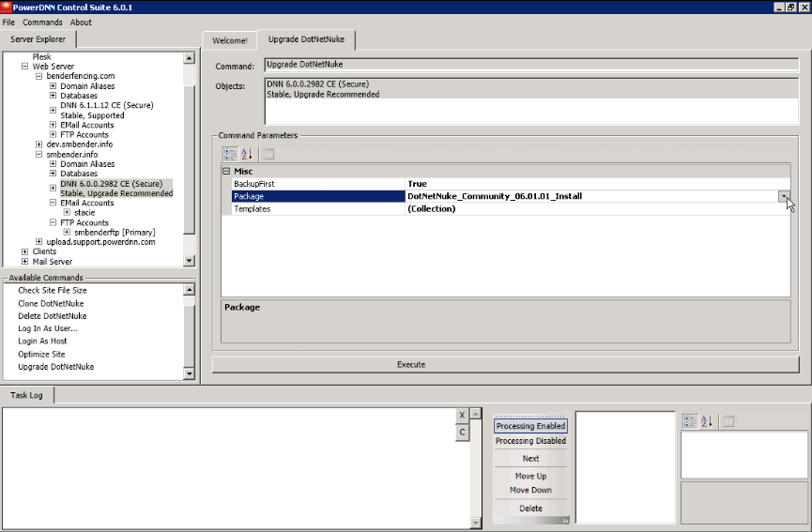Screen dimensions: 812x532
Task: Select Delete DotNetNuke command
Action: pyautogui.click(x=53, y=316)
